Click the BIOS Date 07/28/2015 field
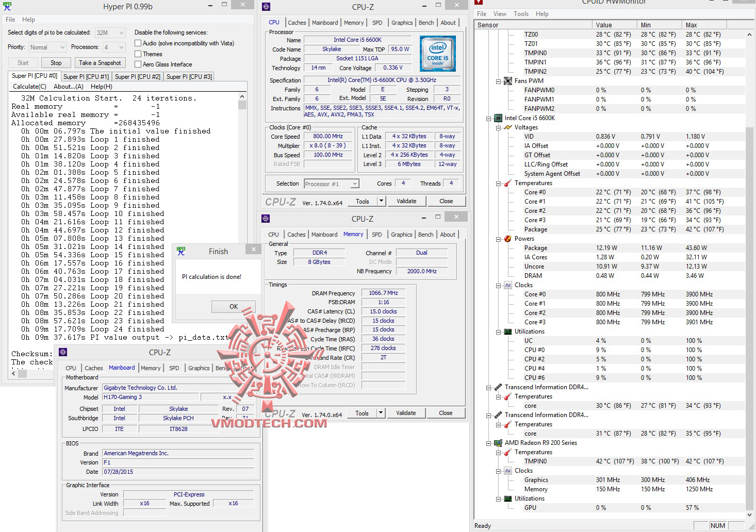756x532 pixels. (x=178, y=472)
